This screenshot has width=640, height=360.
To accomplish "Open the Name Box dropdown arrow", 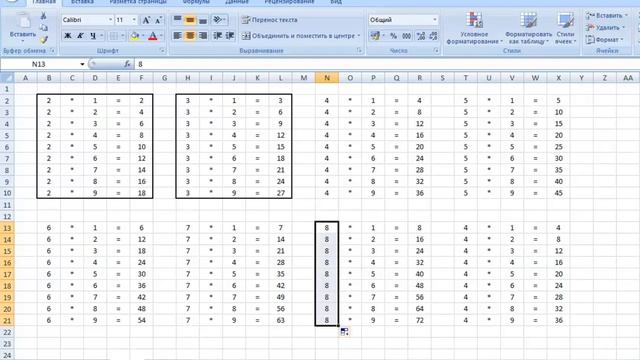I will point(82,64).
